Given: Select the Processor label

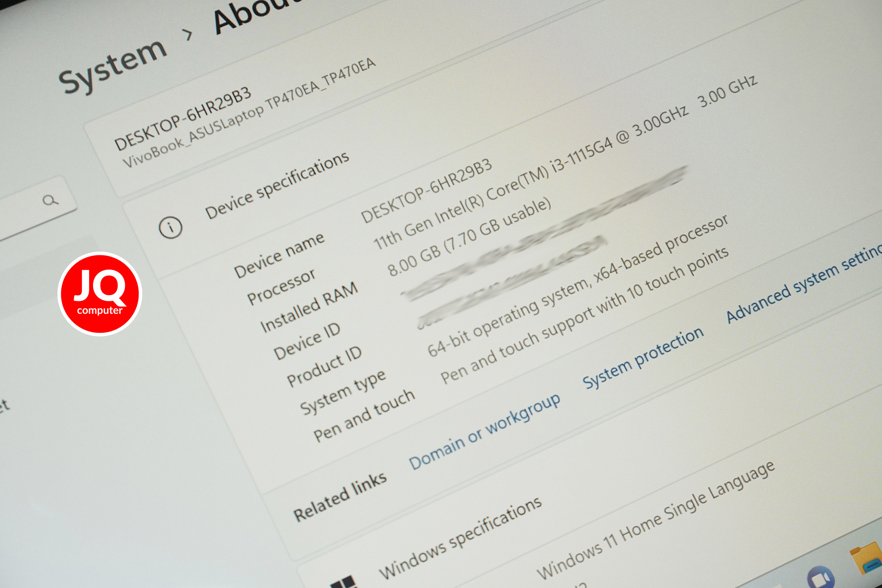Looking at the screenshot, I should (281, 287).
